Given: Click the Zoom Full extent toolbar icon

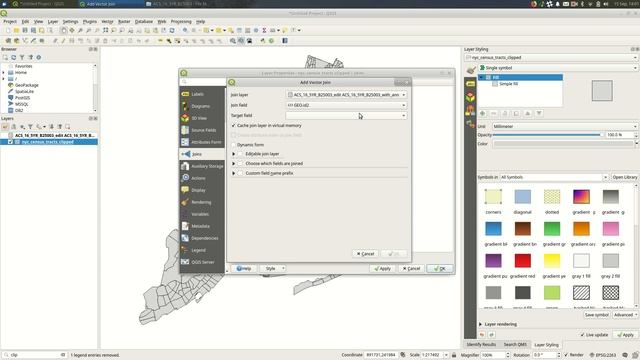Looking at the screenshot, I should pos(105,30).
